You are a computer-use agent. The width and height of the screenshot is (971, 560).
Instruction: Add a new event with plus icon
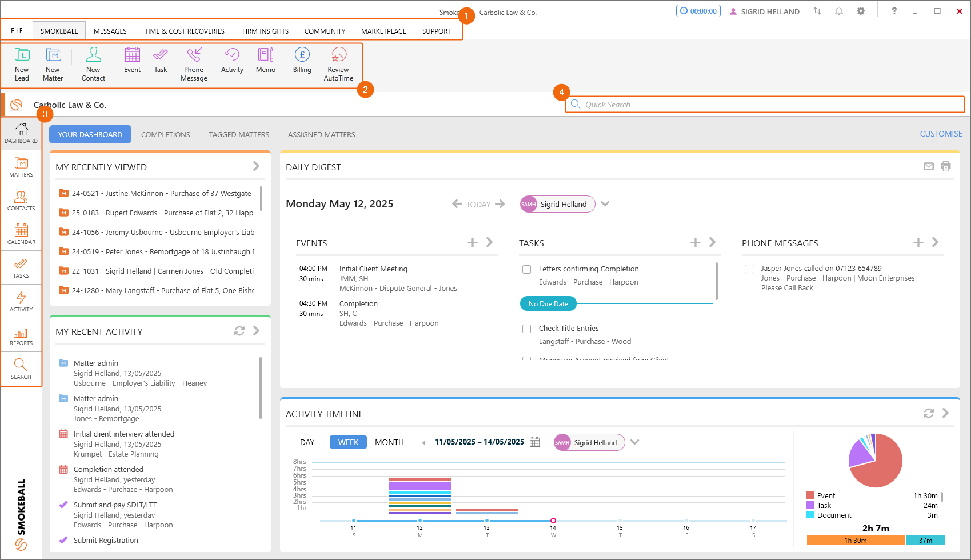pyautogui.click(x=473, y=242)
